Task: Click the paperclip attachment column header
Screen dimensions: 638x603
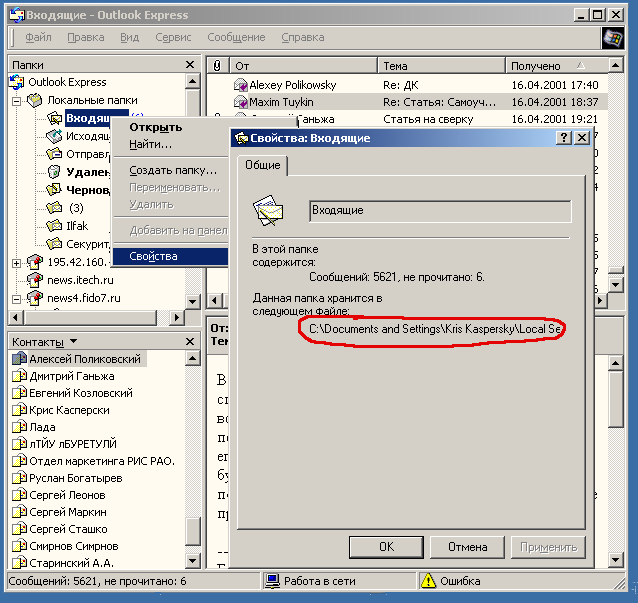Action: (x=217, y=66)
